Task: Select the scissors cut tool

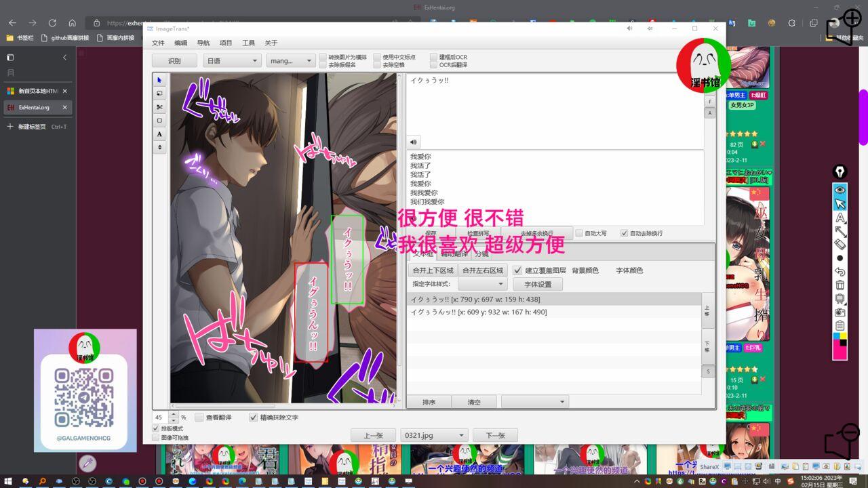Action: click(159, 107)
